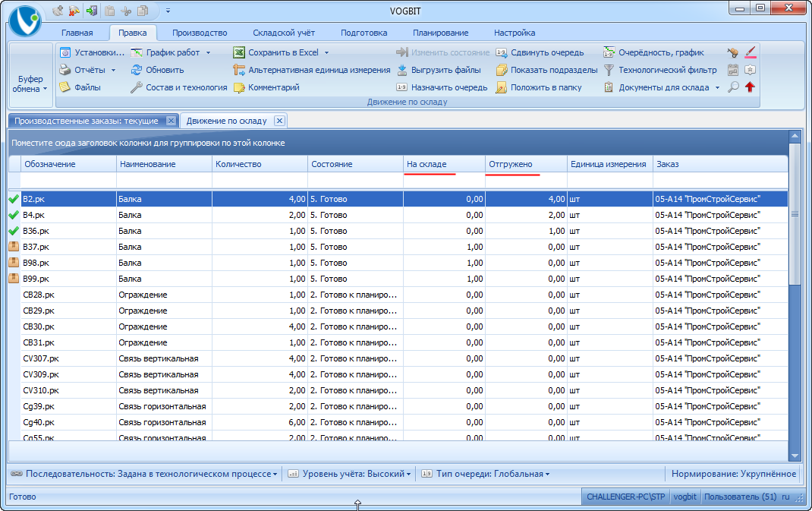Click the Файлы folder icon
Viewport: 812px width, 511px height.
65,87
